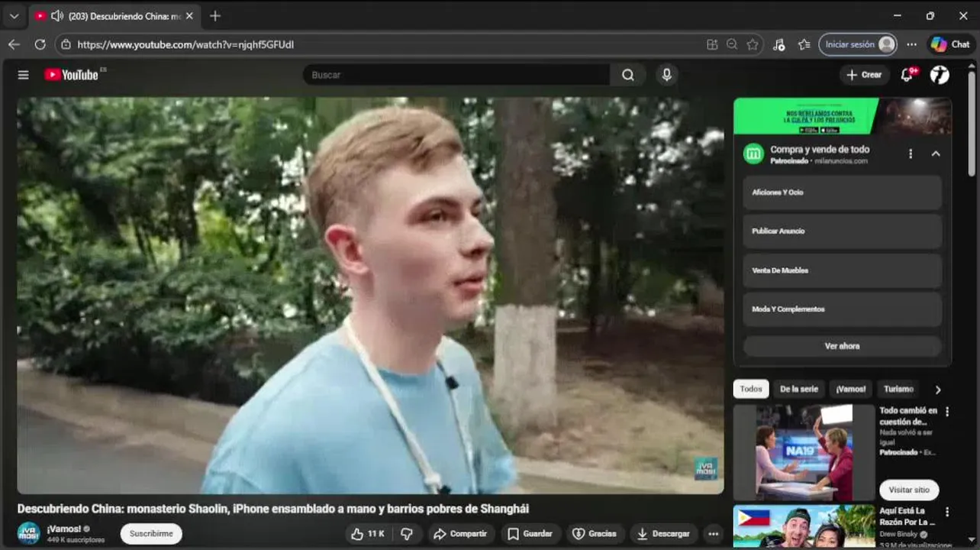
Task: Click the Todo cambió en cuestión title
Action: click(908, 416)
